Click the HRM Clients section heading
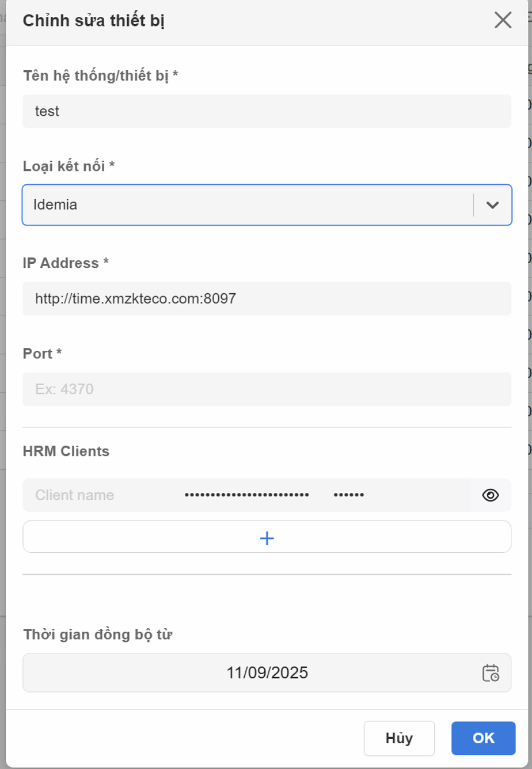Screen dimensions: 532x769 [x=66, y=451]
